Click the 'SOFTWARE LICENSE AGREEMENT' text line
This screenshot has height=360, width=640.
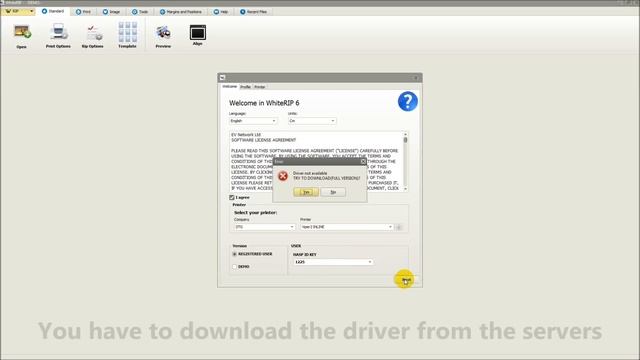point(264,140)
